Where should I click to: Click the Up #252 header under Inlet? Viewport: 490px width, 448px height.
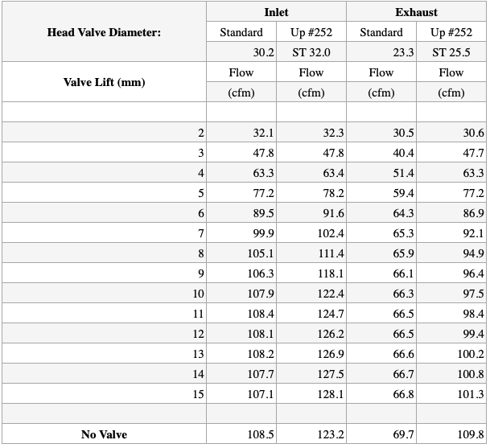click(311, 32)
